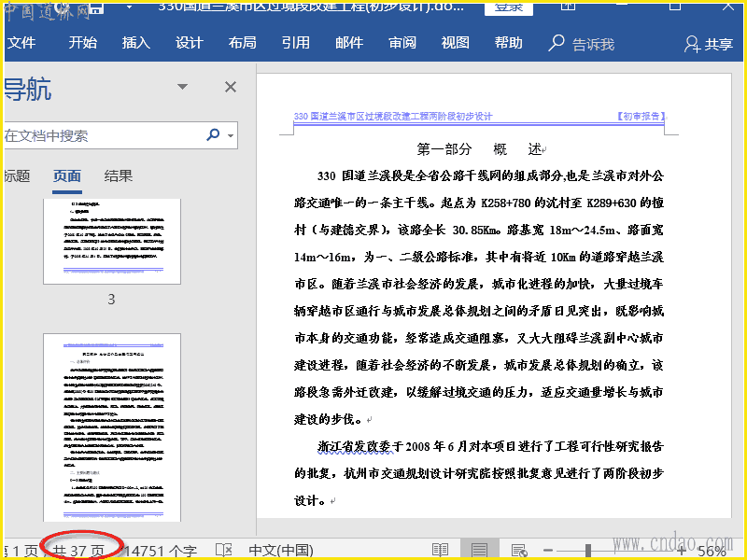Click the 登录 sign-in button
747x560 pixels.
(x=509, y=7)
